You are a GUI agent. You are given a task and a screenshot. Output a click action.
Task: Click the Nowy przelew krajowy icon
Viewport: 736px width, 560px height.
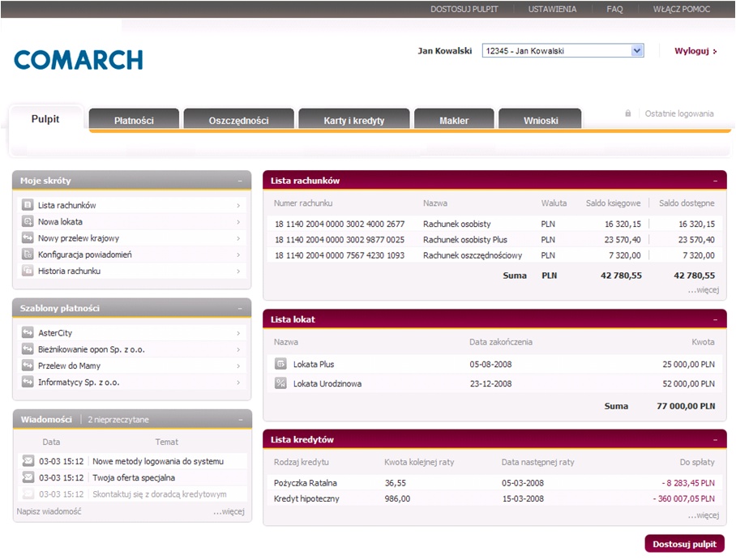pyautogui.click(x=28, y=237)
